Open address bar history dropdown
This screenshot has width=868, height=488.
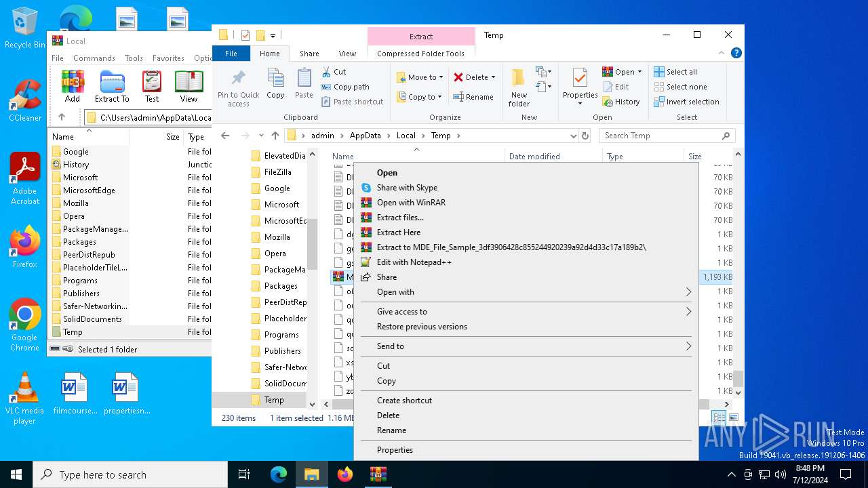tap(574, 136)
